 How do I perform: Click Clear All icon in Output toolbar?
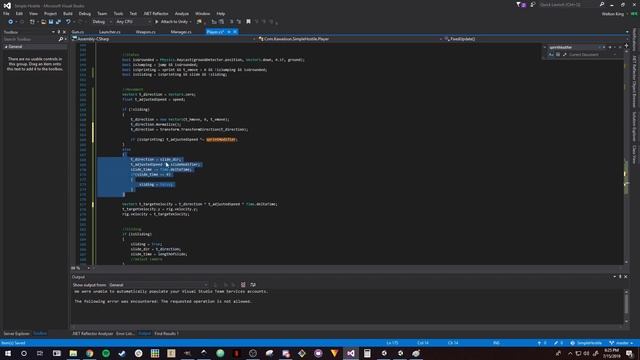point(243,284)
